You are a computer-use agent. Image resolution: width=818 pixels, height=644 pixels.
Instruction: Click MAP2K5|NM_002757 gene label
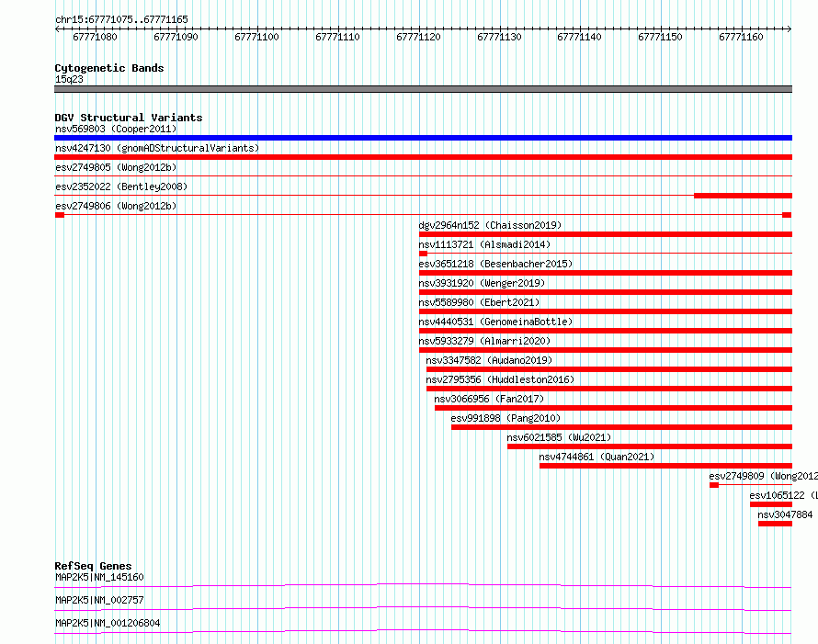pos(99,600)
